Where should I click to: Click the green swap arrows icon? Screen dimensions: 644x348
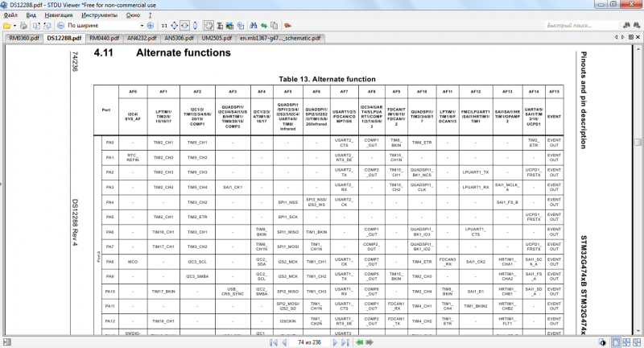click(x=264, y=26)
